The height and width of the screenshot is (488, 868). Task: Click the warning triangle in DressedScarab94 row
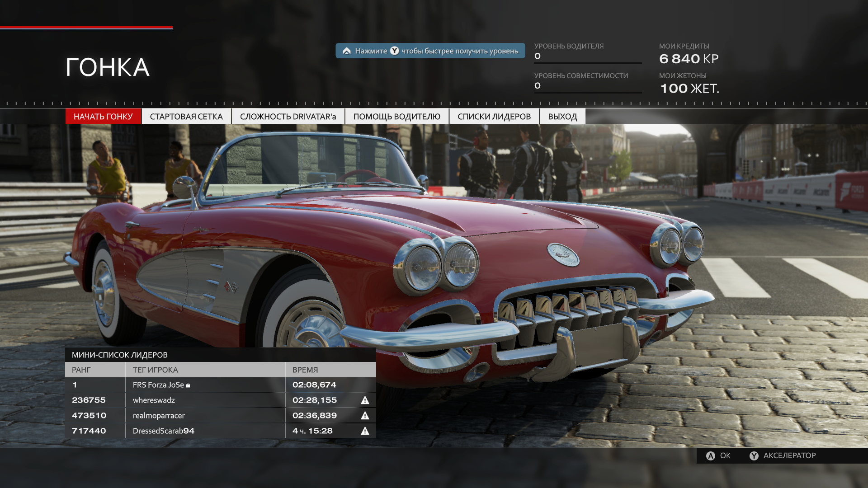[x=365, y=431]
